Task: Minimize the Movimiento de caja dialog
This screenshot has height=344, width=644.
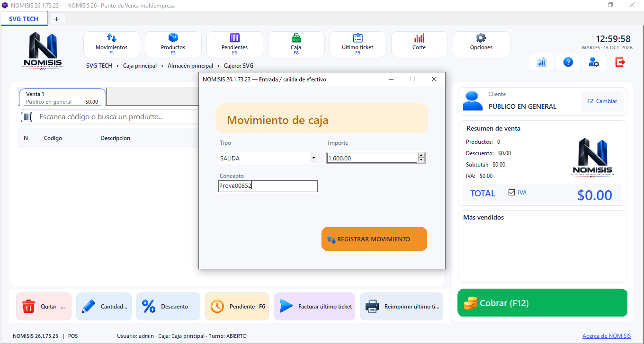Action: [x=391, y=79]
